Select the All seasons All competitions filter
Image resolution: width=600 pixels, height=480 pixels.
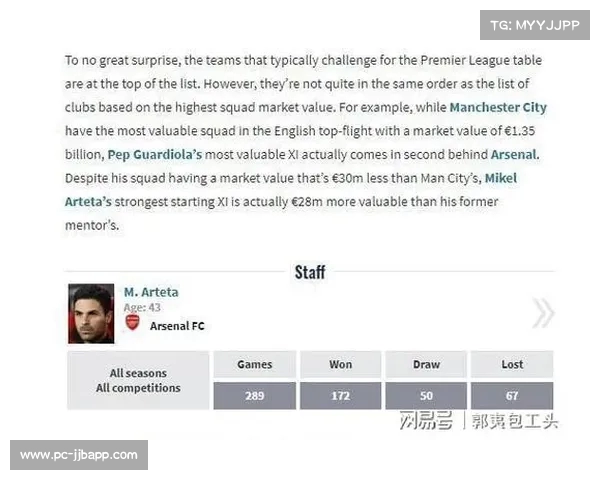[138, 380]
